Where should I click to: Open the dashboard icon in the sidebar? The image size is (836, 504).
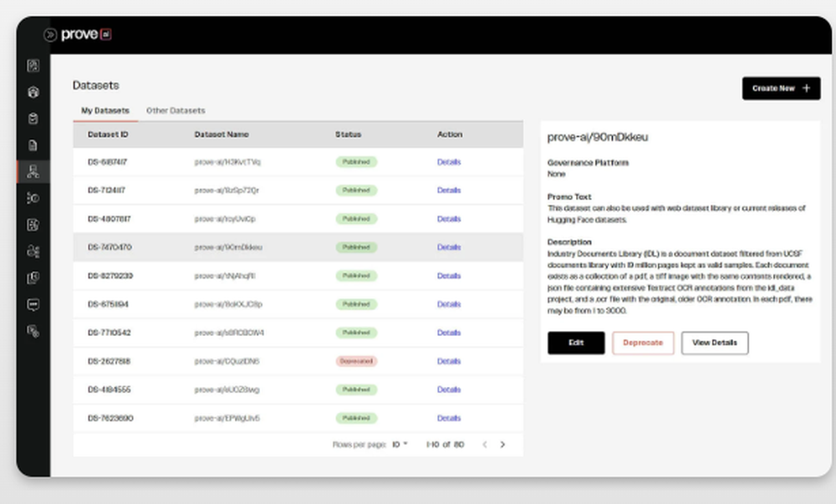(x=33, y=65)
